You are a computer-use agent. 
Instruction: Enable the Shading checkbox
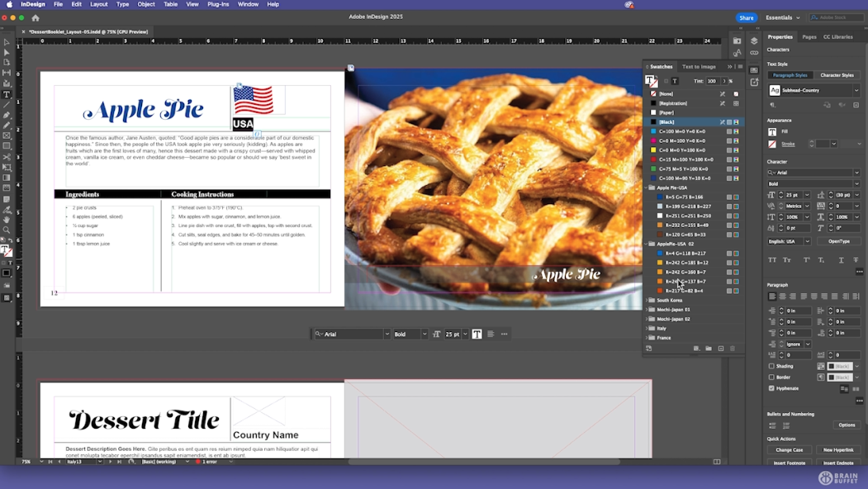tap(771, 366)
